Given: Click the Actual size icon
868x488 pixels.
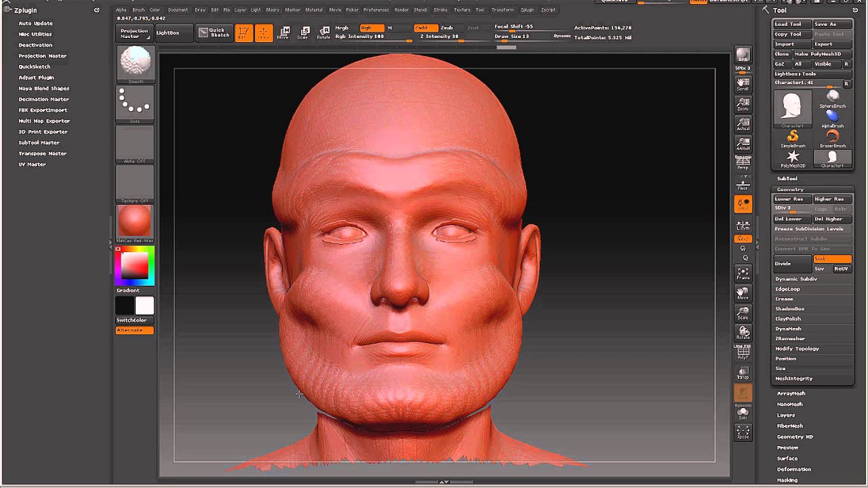Looking at the screenshot, I should [743, 124].
